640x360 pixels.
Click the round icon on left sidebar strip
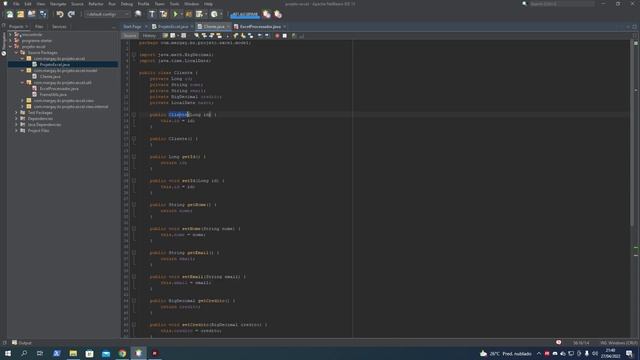point(4,53)
